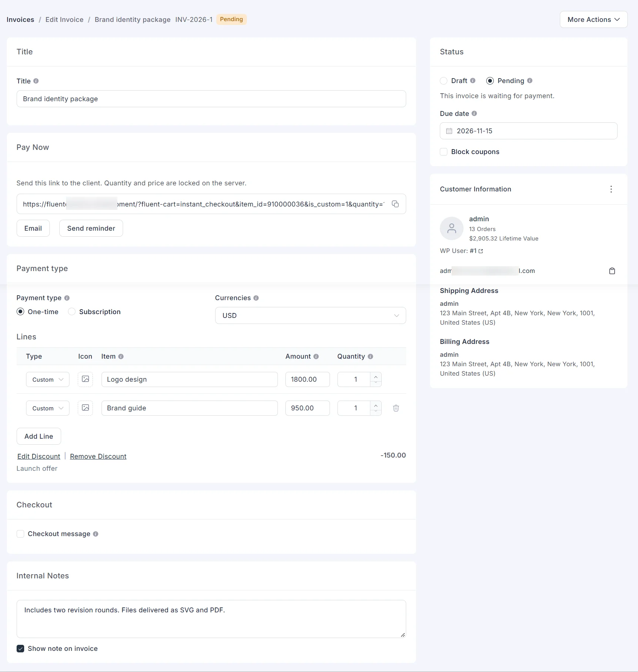This screenshot has height=672, width=638.
Task: Choose the Subscription payment type
Action: pos(72,311)
